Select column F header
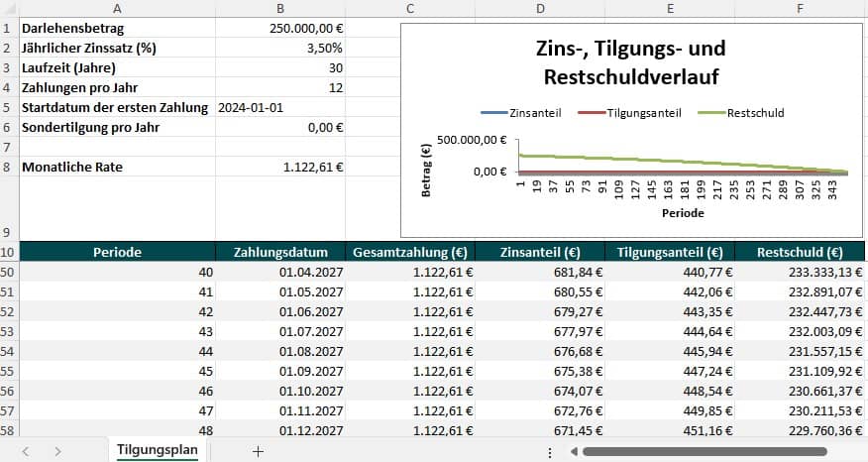 [x=800, y=8]
